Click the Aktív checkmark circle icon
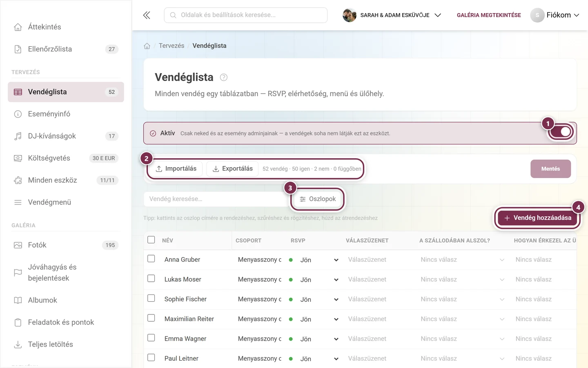 pyautogui.click(x=153, y=133)
